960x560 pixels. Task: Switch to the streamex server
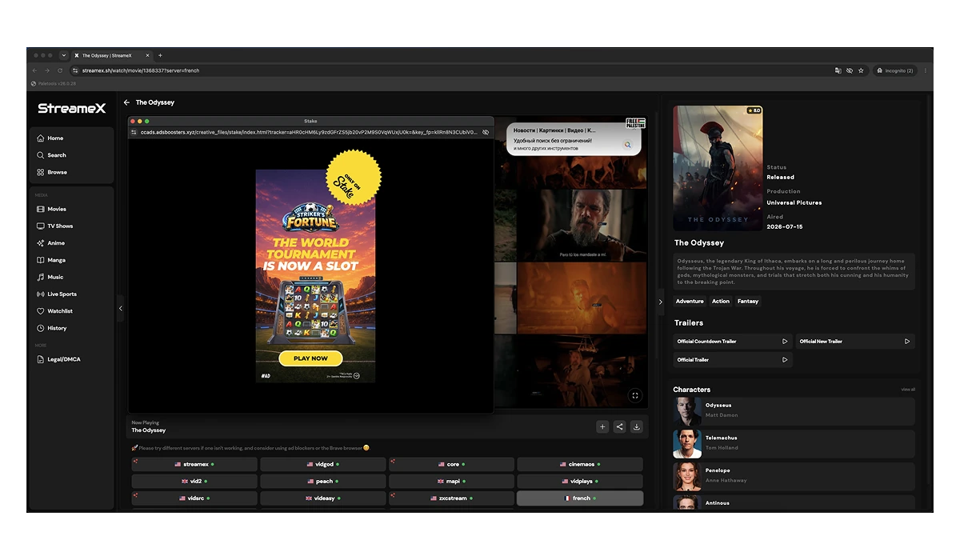click(x=194, y=464)
